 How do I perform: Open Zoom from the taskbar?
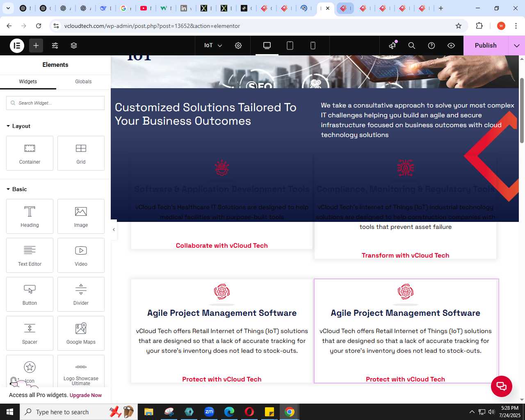(x=209, y=412)
